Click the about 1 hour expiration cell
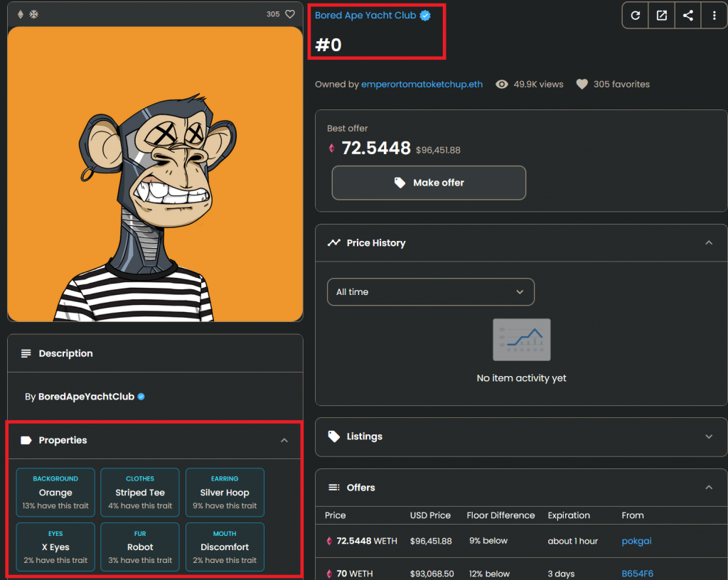Viewport: 728px width, 580px height. click(573, 541)
